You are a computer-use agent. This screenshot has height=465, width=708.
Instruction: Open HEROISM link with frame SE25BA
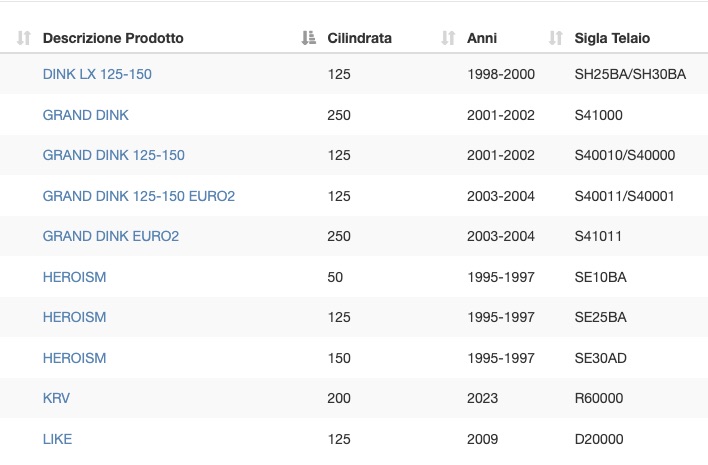[x=75, y=317]
